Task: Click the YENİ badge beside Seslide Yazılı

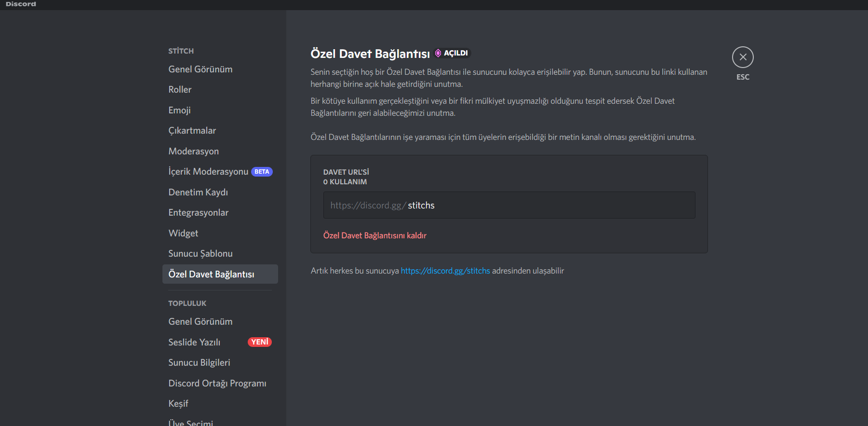Action: (260, 342)
